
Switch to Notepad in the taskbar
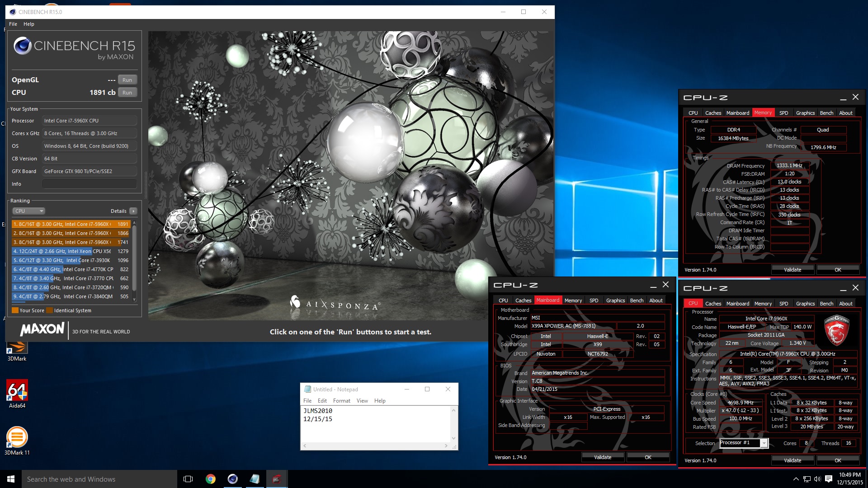[255, 479]
